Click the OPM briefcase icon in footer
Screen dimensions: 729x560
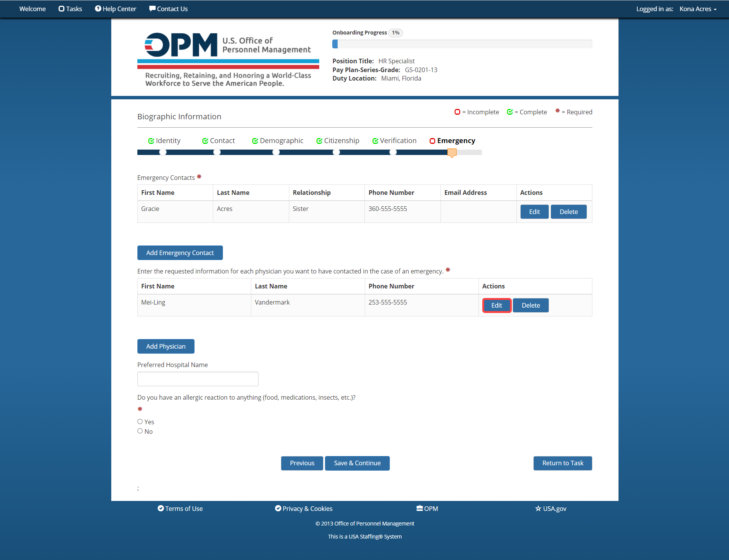click(420, 508)
